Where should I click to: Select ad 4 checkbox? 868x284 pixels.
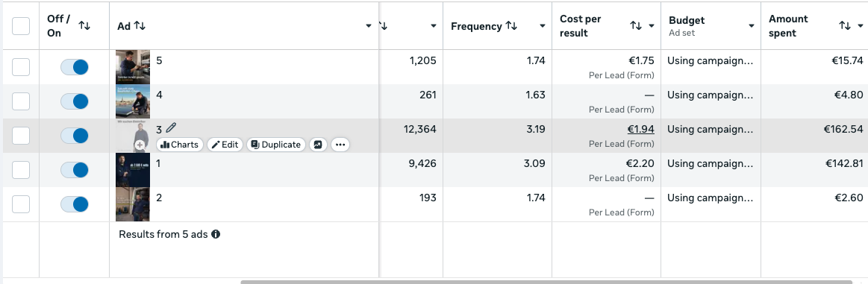pos(21,101)
